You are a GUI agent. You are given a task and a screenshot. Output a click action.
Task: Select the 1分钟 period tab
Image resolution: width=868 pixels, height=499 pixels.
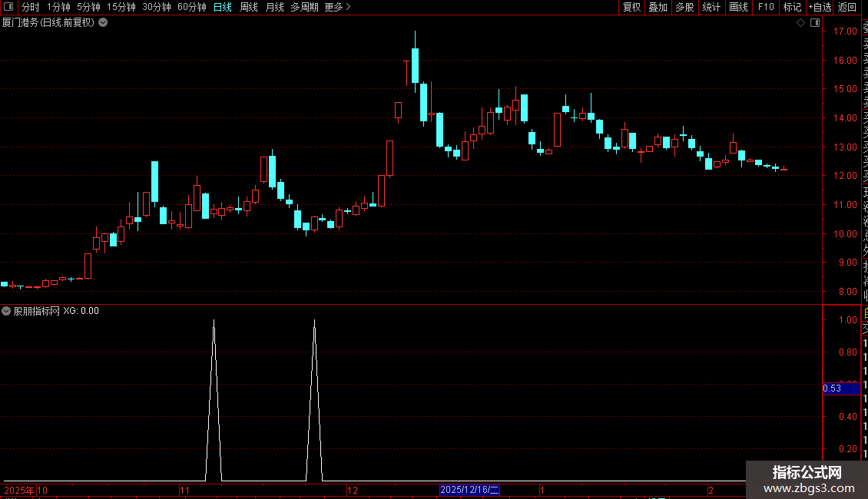point(58,7)
